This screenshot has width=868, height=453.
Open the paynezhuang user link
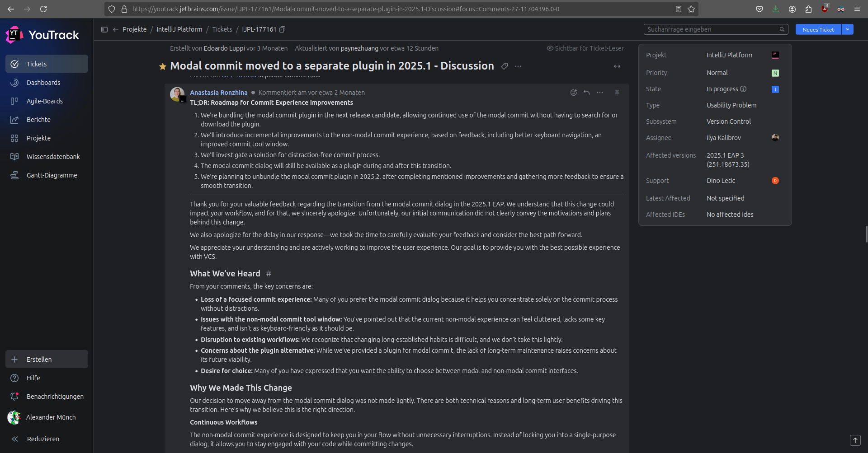[359, 48]
